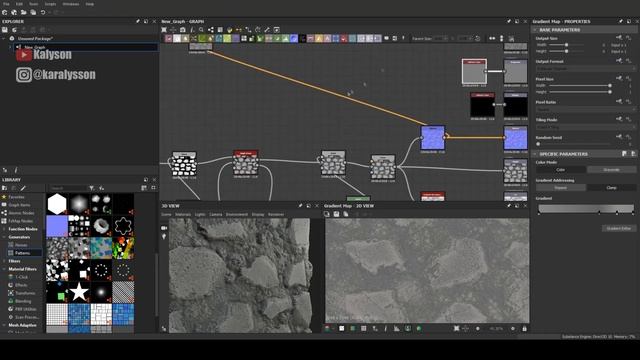Click the save icon in the 2D View toolbar
640x360 pixels.
pos(336,214)
